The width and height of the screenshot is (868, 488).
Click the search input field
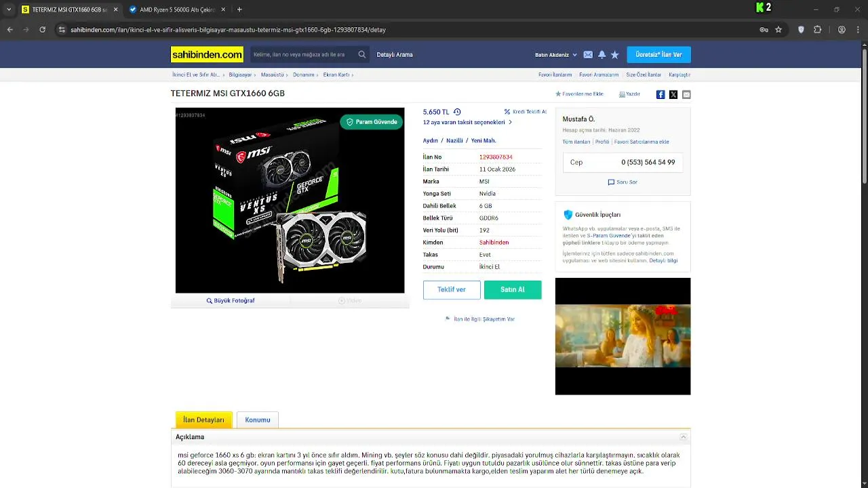(x=302, y=55)
